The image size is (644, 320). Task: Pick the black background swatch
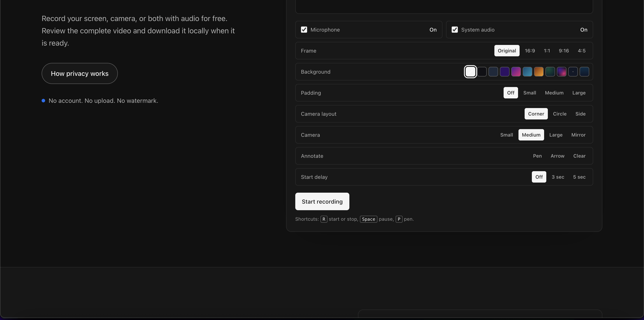(482, 72)
